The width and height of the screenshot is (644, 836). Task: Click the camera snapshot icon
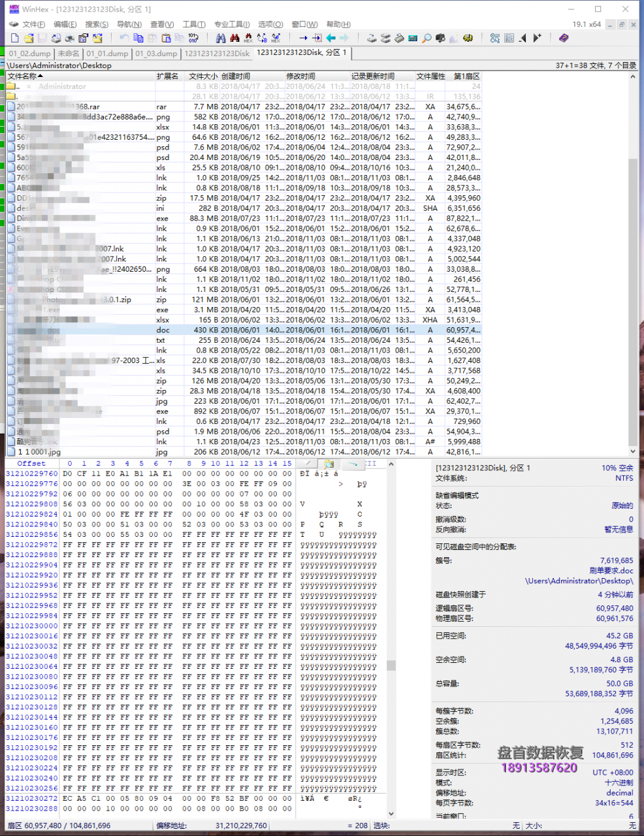point(440,39)
